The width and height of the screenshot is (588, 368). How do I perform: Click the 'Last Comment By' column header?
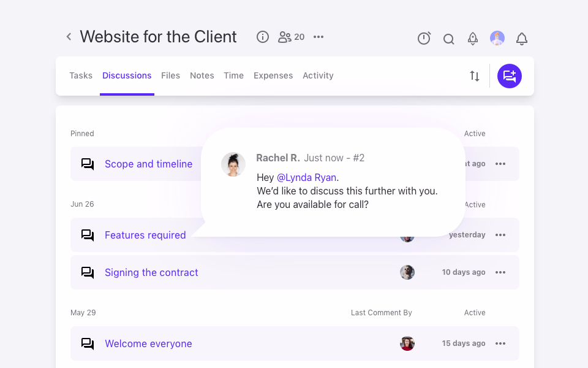[382, 312]
